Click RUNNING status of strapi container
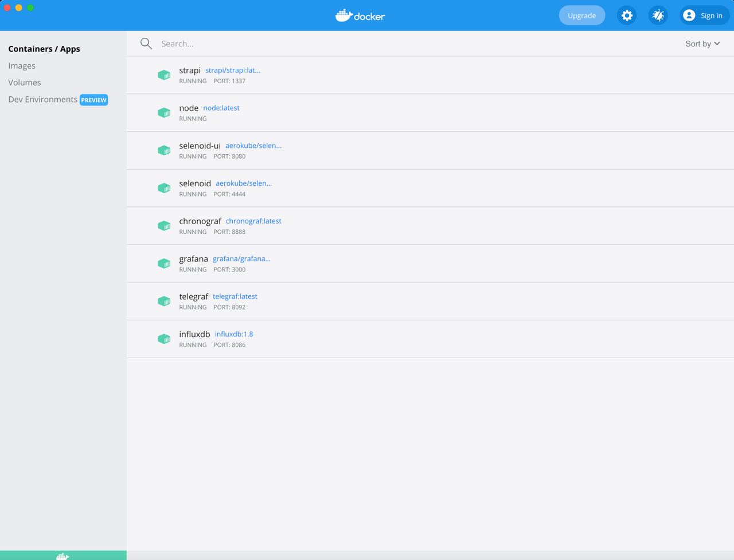Image resolution: width=734 pixels, height=560 pixels. 193,81
